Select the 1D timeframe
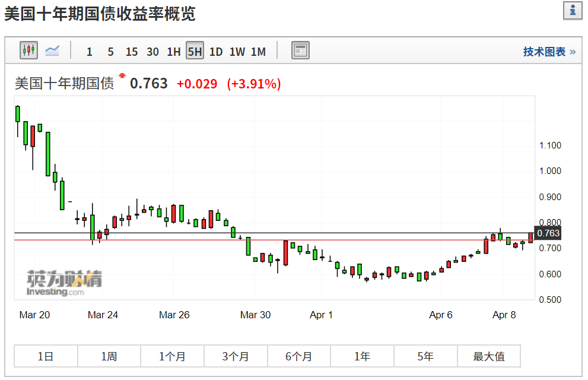Image resolution: width=588 pixels, height=380 pixels. [x=215, y=52]
